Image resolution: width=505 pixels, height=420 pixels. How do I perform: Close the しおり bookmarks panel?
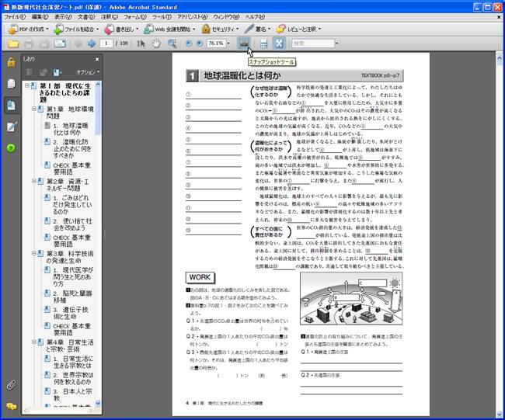tap(97, 59)
